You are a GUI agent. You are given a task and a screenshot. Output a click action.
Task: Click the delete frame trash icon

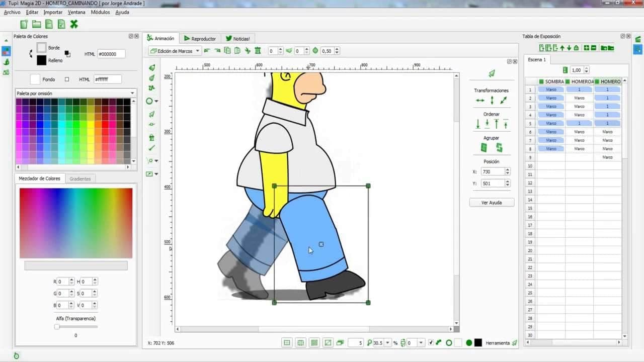click(x=258, y=51)
